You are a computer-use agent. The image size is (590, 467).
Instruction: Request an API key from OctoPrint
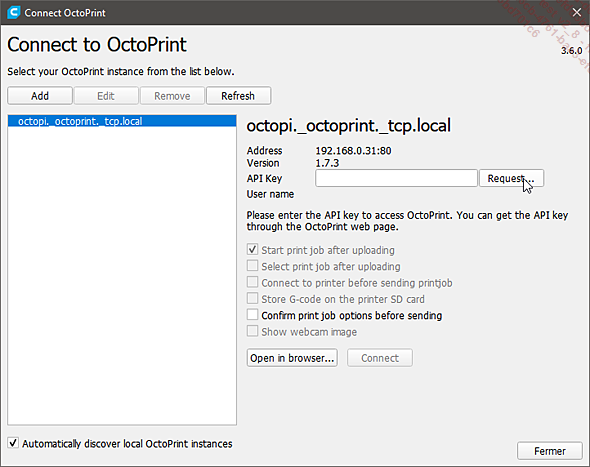click(511, 178)
